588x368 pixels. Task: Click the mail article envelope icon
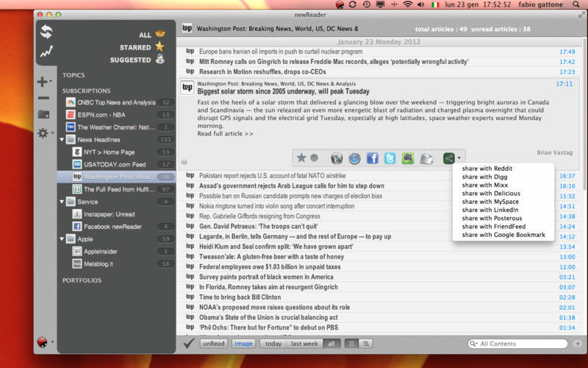pyautogui.click(x=426, y=158)
